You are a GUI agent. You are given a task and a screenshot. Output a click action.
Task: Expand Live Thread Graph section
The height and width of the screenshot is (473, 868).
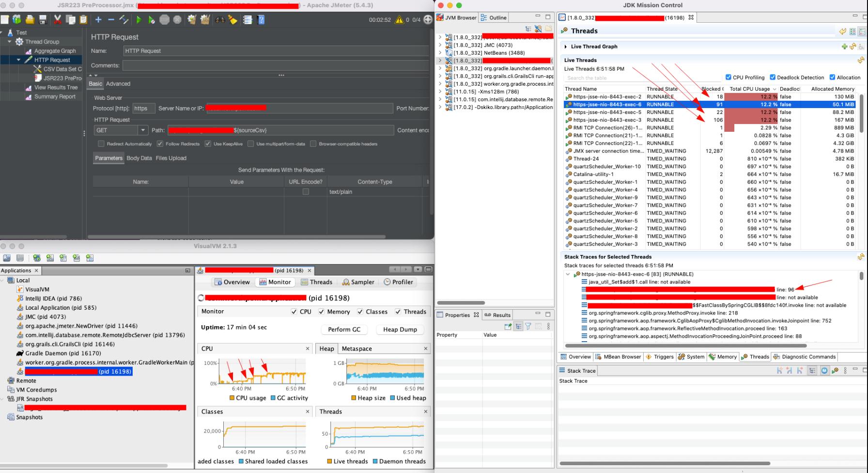(565, 47)
